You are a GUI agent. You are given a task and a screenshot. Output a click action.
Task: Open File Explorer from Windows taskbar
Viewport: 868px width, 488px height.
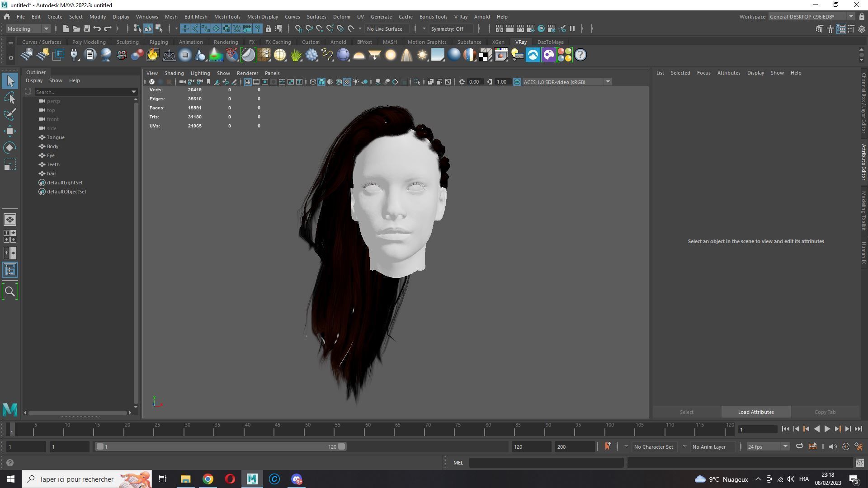pyautogui.click(x=185, y=479)
